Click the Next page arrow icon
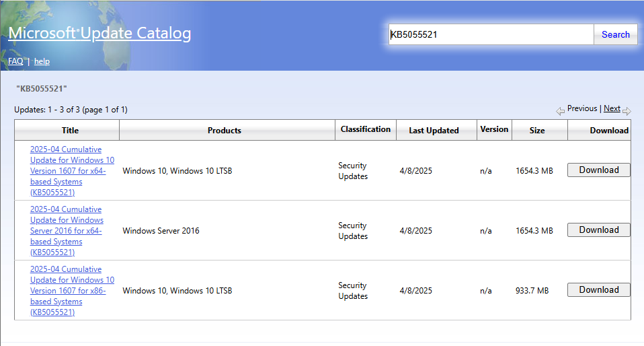This screenshot has height=346, width=644. coord(627,111)
